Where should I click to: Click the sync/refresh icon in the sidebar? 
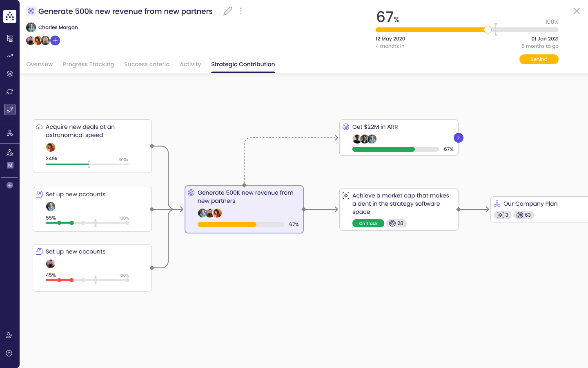tap(10, 92)
